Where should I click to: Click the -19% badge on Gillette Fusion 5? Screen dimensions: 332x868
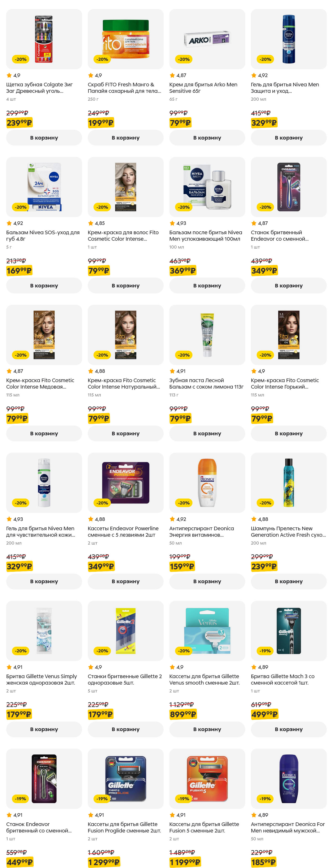click(x=184, y=799)
